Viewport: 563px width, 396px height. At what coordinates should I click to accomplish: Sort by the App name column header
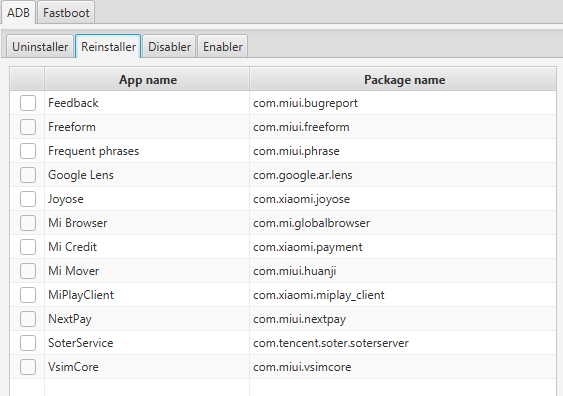[x=147, y=79]
